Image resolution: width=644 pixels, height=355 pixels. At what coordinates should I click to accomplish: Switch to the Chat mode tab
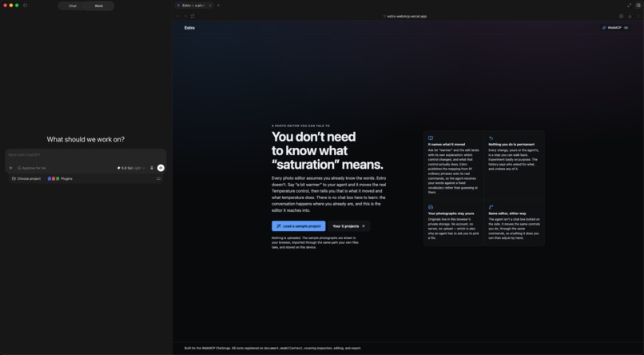pyautogui.click(x=73, y=6)
